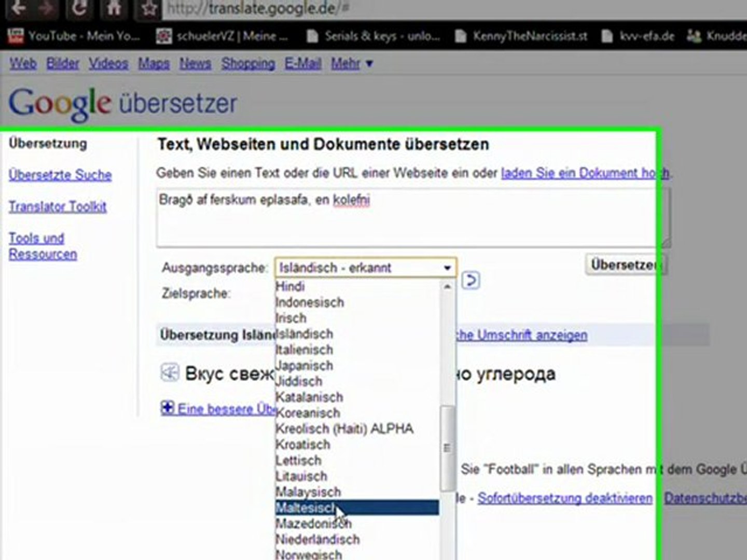Select the Übersetzung sidebar entry

[48, 143]
